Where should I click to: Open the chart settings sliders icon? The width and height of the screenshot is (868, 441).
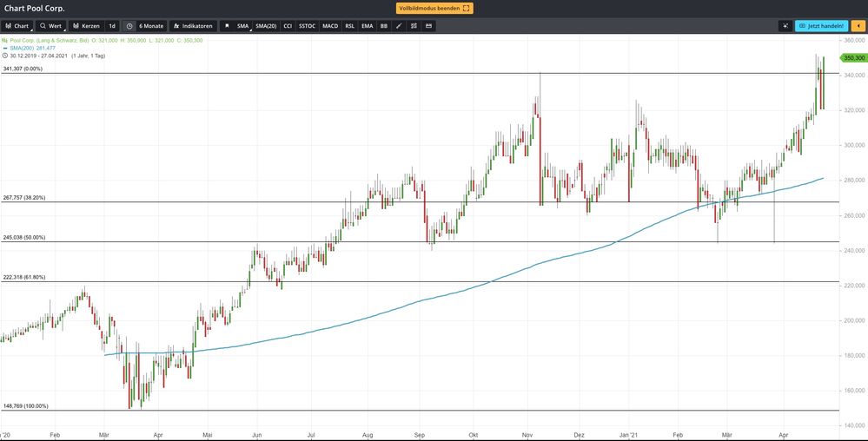pyautogui.click(x=414, y=26)
